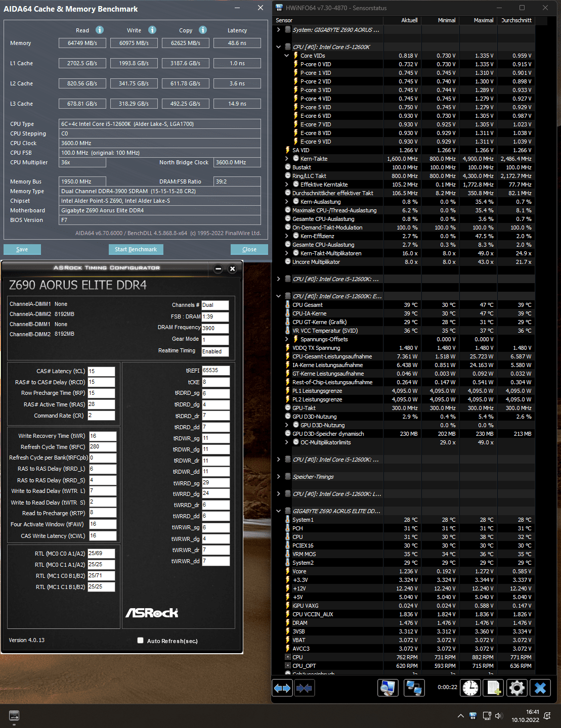This screenshot has height=728, width=561.
Task: Click the info icon next to Copy
Action: point(203,30)
